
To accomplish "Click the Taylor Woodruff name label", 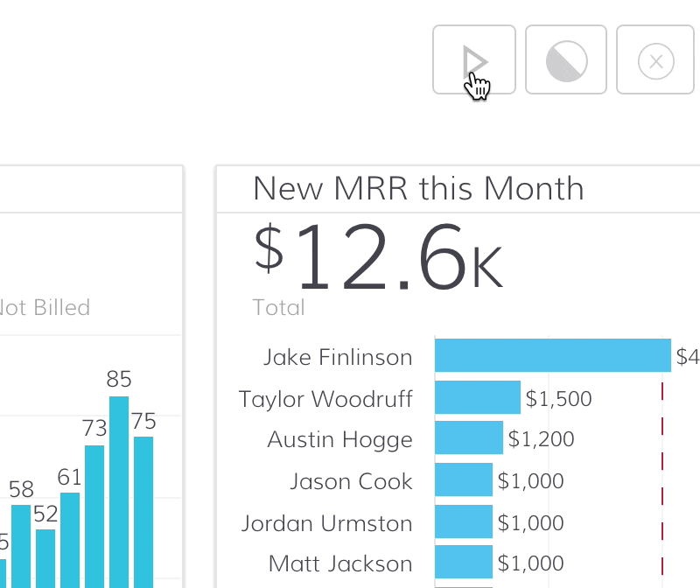I will pos(325,399).
